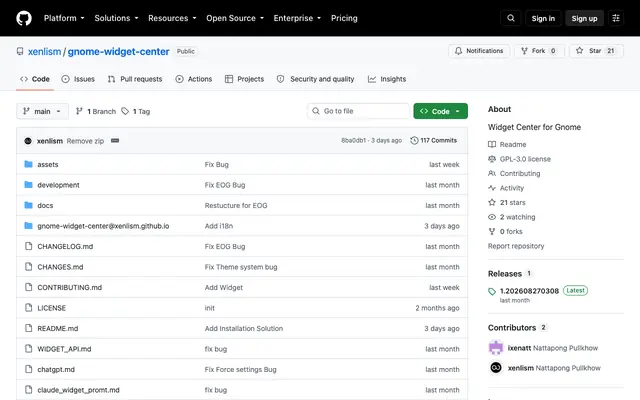
Task: Click the tag icon next to 1 Tag
Action: pos(125,111)
